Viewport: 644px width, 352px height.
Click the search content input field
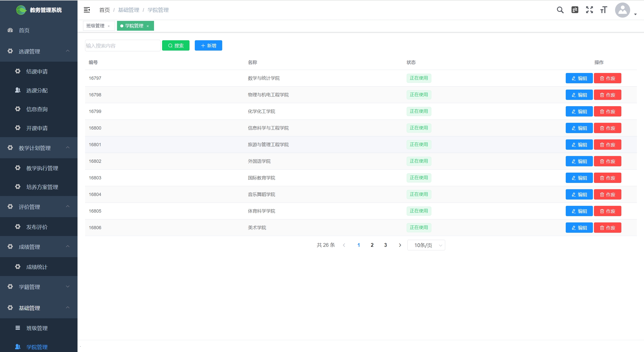click(x=123, y=46)
